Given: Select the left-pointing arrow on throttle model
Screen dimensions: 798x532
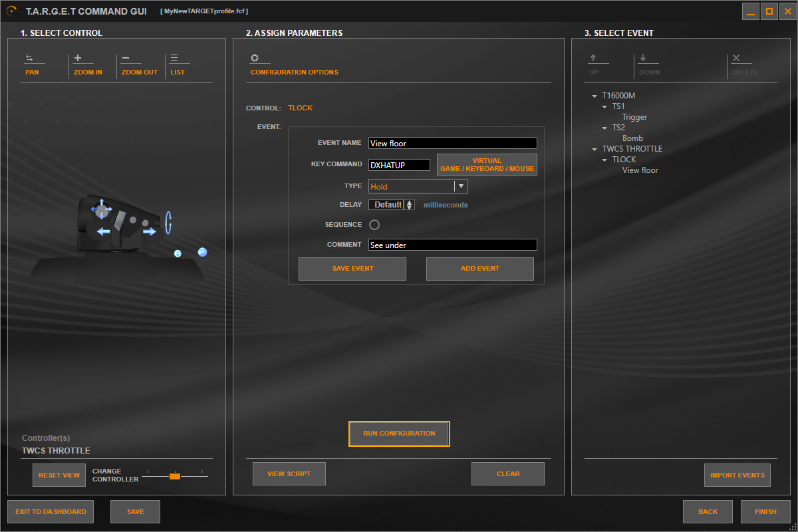Looking at the screenshot, I should pos(104,231).
